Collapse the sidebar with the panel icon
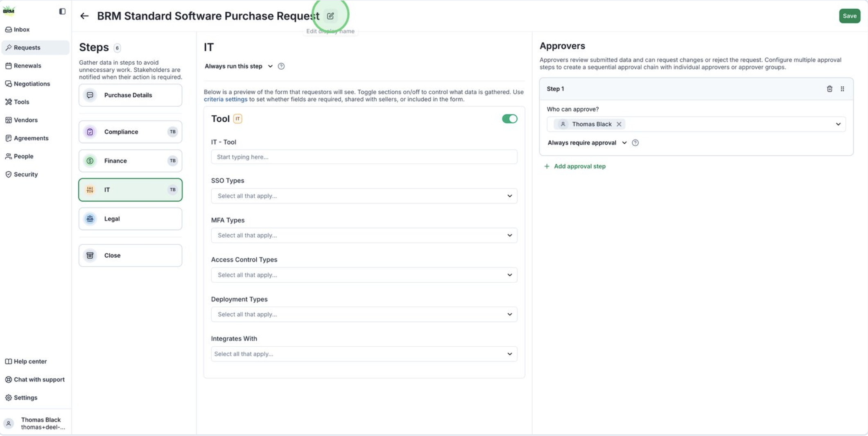 62,11
